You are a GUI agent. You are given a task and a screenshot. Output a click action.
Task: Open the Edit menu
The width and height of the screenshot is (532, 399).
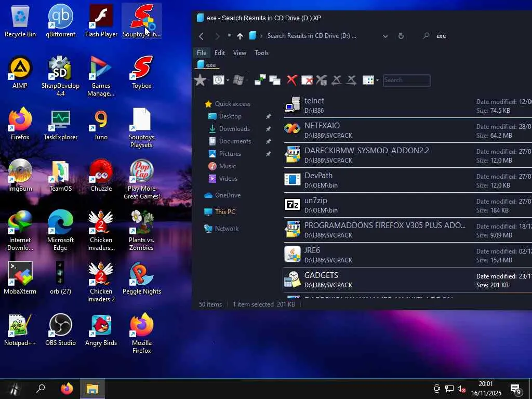click(220, 53)
